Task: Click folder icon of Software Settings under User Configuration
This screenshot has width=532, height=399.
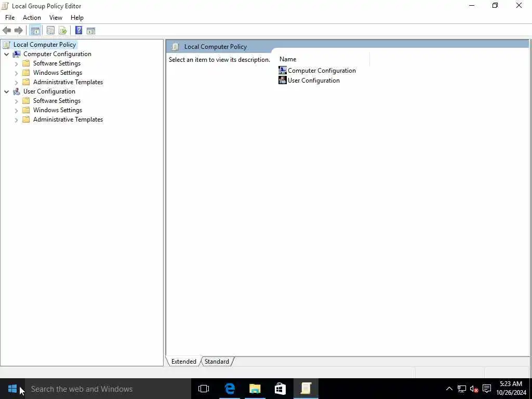Action: tap(26, 100)
